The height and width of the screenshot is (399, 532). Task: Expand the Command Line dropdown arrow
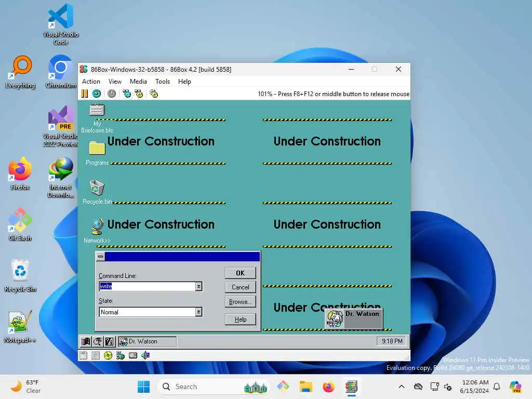[199, 286]
